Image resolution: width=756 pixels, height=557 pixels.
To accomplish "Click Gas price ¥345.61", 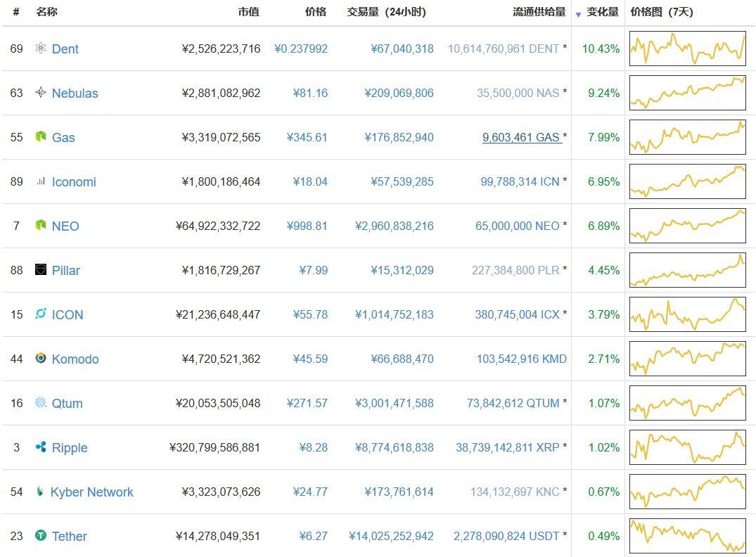I will (307, 137).
